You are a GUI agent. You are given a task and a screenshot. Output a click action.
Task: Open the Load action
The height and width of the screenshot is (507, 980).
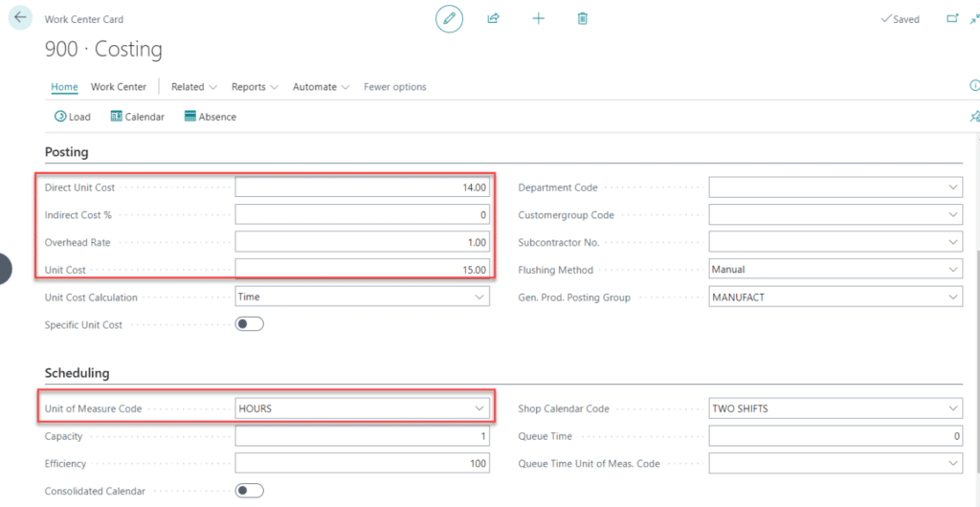pos(73,117)
